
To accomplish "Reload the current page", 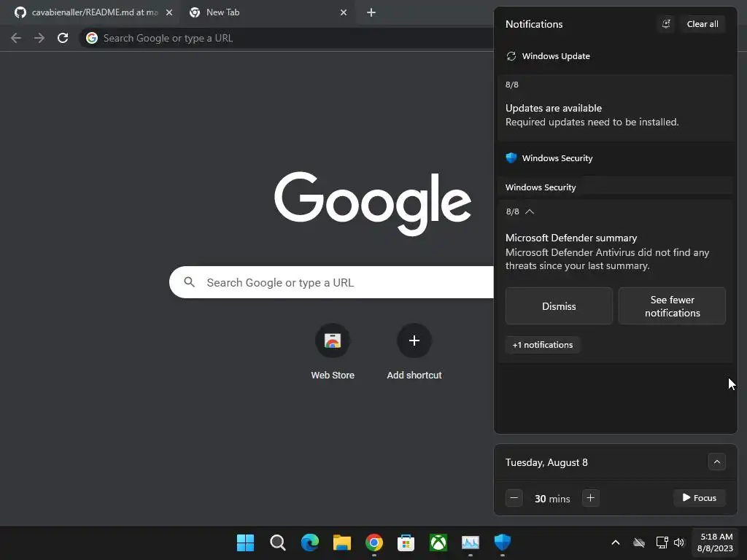I will pos(63,38).
